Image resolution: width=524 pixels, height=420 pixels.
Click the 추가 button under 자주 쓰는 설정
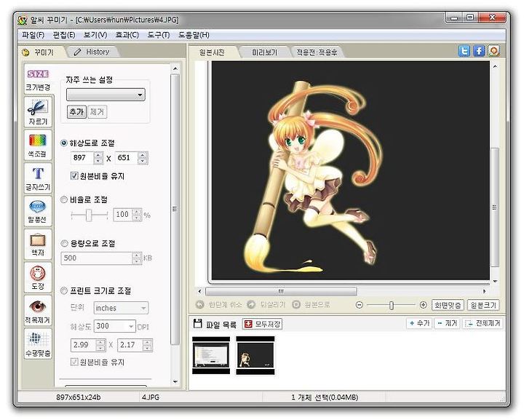[76, 112]
